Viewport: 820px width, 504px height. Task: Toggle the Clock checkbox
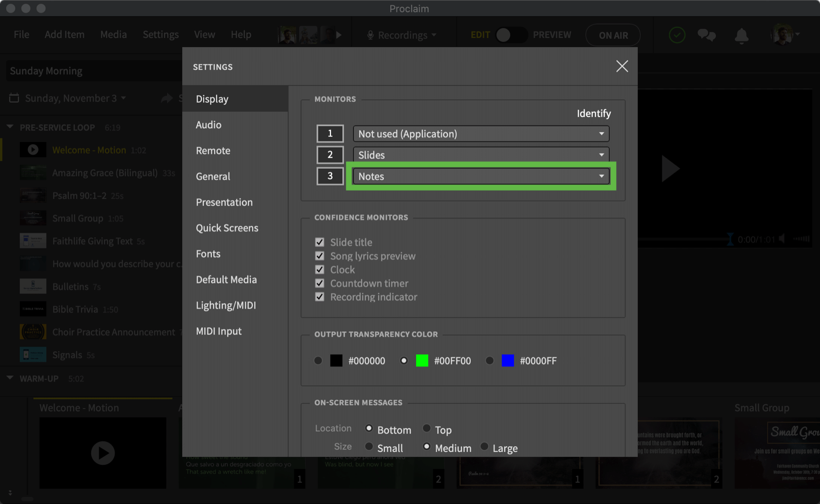(x=319, y=269)
